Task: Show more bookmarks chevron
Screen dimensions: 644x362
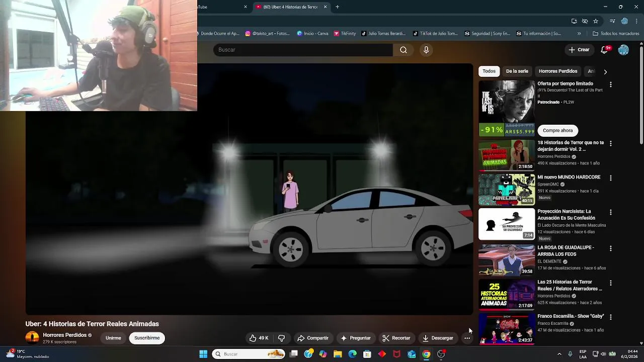Action: pos(579,34)
